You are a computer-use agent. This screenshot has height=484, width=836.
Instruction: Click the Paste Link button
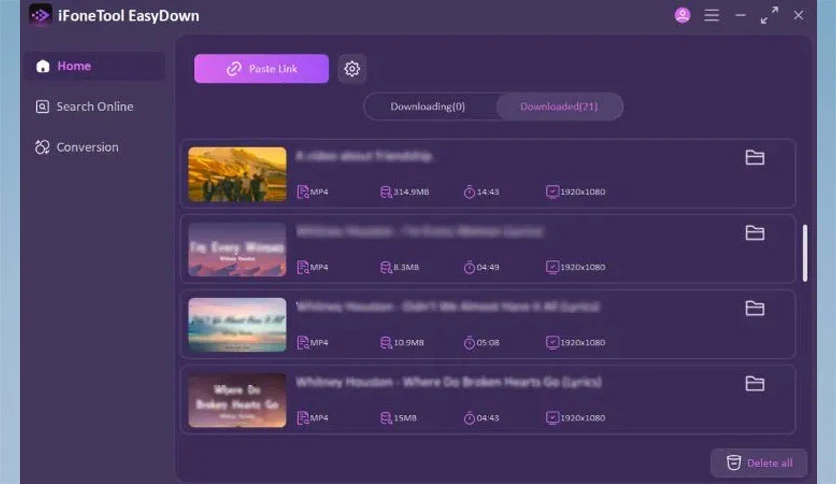[x=261, y=69]
